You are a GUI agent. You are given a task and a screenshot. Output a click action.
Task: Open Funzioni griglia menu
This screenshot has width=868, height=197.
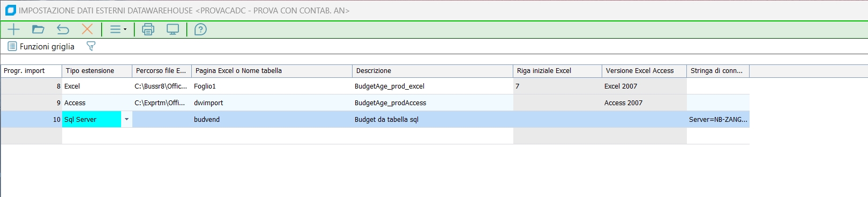click(x=41, y=47)
